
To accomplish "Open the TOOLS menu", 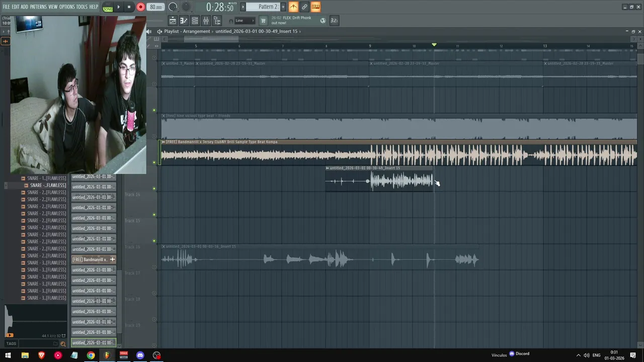I will pyautogui.click(x=82, y=7).
